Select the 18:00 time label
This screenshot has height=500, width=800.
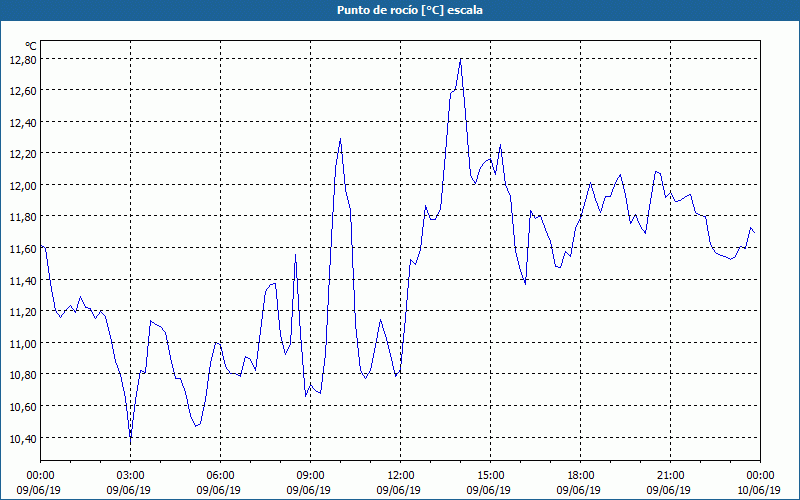581,476
